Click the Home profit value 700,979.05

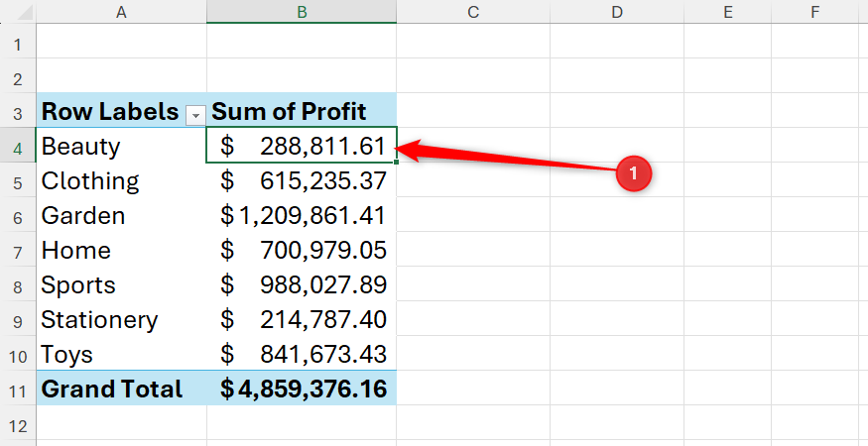(x=302, y=249)
